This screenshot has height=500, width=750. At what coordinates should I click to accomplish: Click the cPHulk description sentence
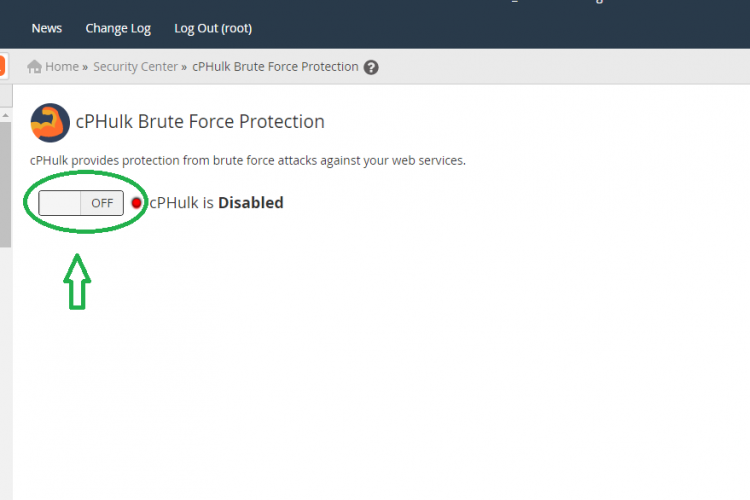(248, 160)
